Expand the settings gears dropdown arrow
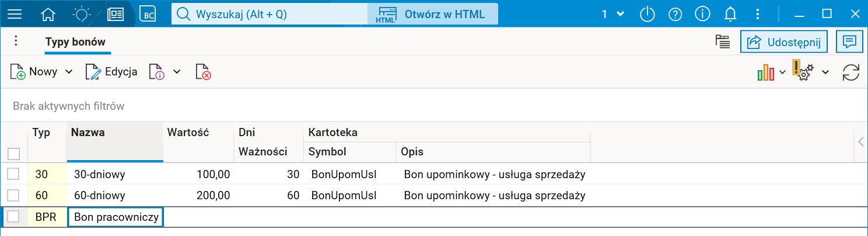 click(825, 72)
